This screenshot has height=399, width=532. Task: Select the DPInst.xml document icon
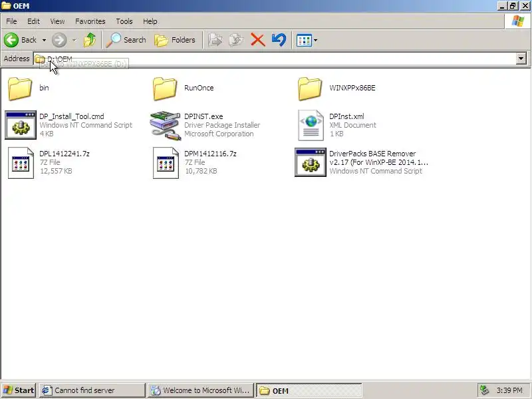[x=311, y=125]
